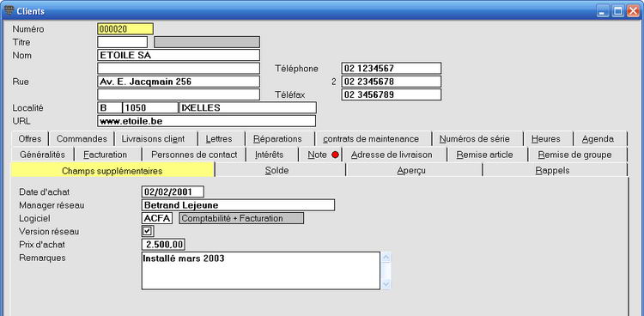Switch to the Commandes tab
The height and width of the screenshot is (316, 644).
82,139
